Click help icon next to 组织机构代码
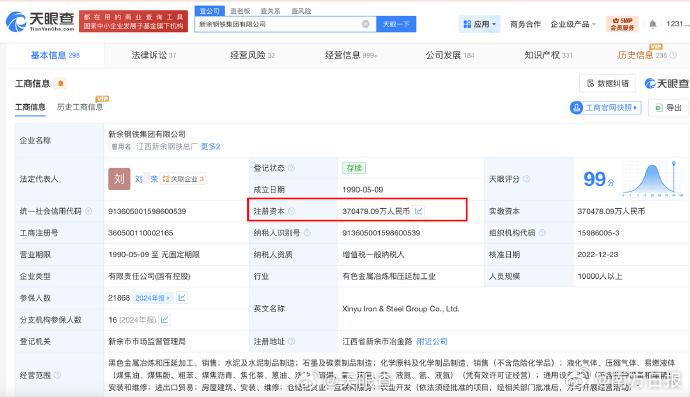 point(542,232)
